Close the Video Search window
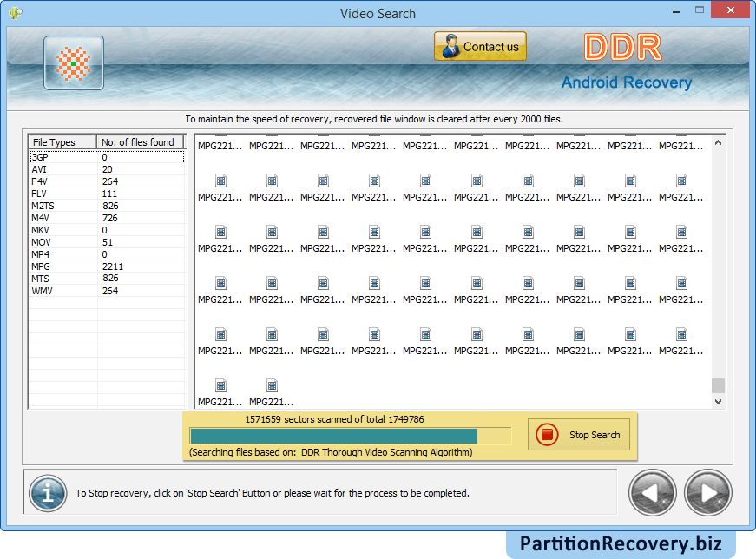 click(731, 10)
